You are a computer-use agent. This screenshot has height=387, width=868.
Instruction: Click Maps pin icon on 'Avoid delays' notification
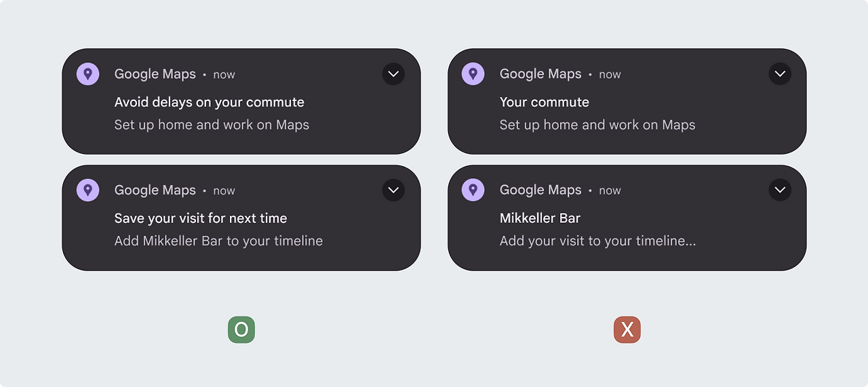(88, 74)
